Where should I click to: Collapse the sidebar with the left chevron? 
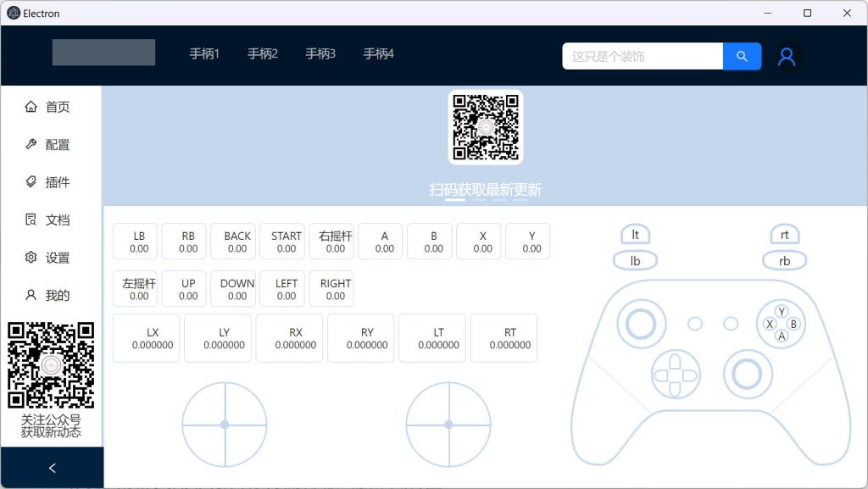(52, 468)
